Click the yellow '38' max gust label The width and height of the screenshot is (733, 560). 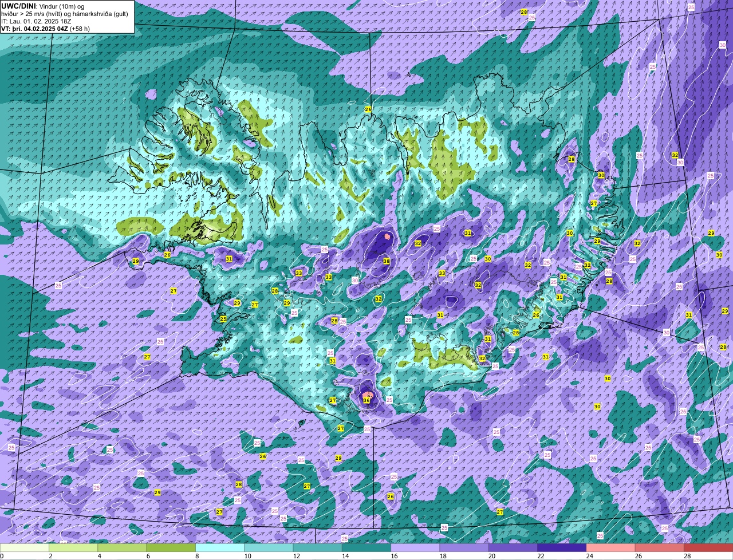pos(387,261)
